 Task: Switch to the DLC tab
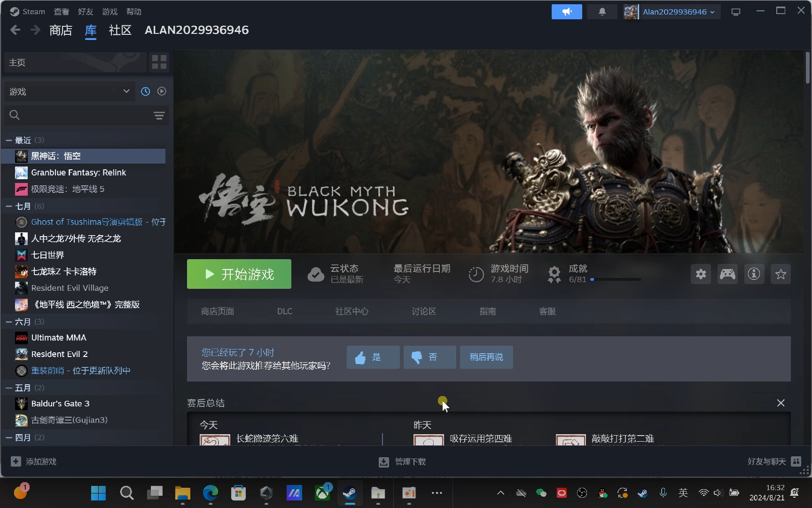coord(285,311)
